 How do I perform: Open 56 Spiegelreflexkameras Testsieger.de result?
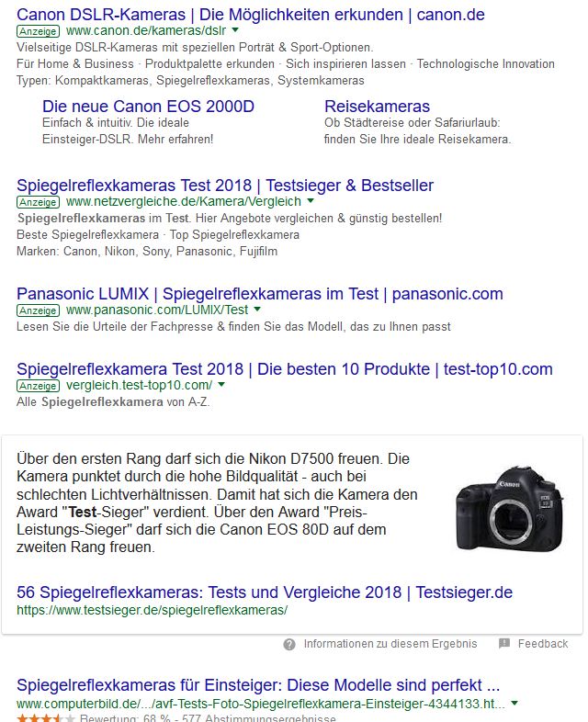tap(265, 592)
